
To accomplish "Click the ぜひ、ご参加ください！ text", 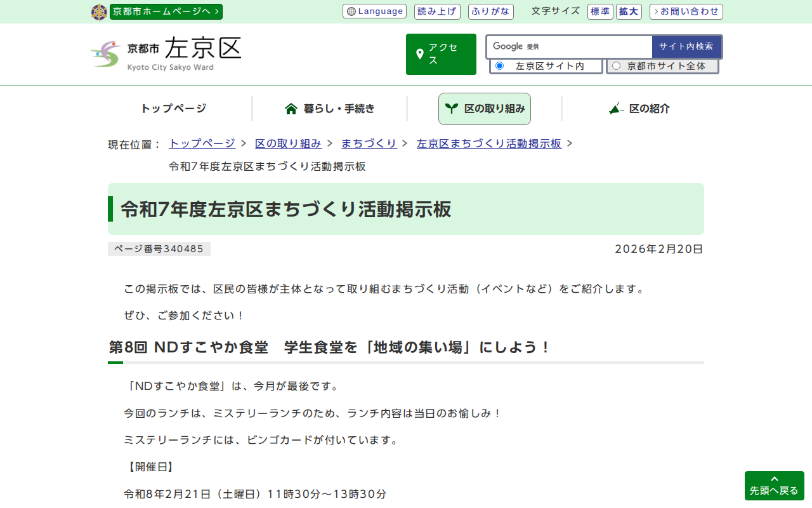I will (x=184, y=316).
